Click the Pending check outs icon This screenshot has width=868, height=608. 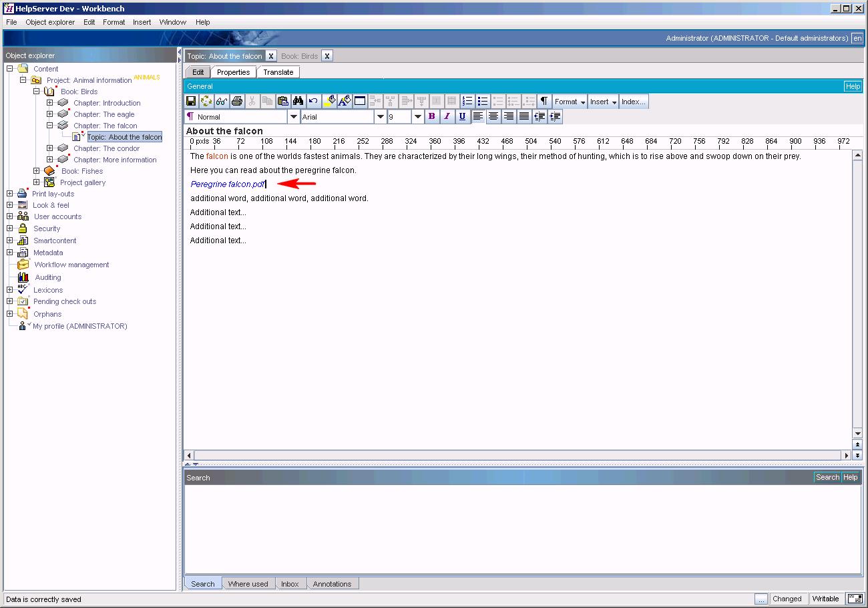click(23, 301)
